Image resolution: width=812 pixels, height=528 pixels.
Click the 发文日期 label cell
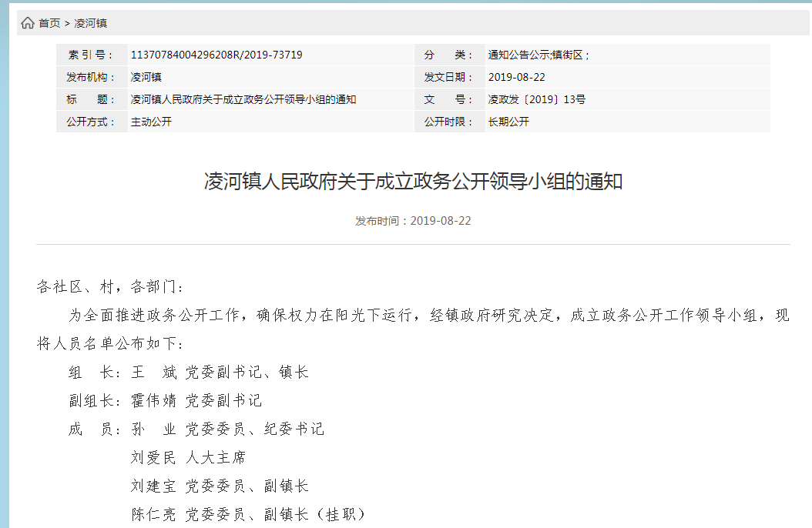click(449, 77)
